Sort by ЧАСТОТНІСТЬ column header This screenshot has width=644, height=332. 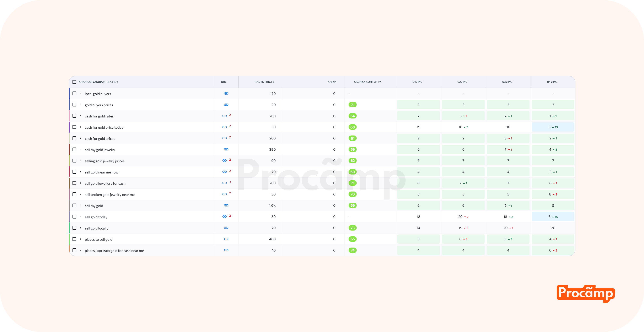[264, 82]
